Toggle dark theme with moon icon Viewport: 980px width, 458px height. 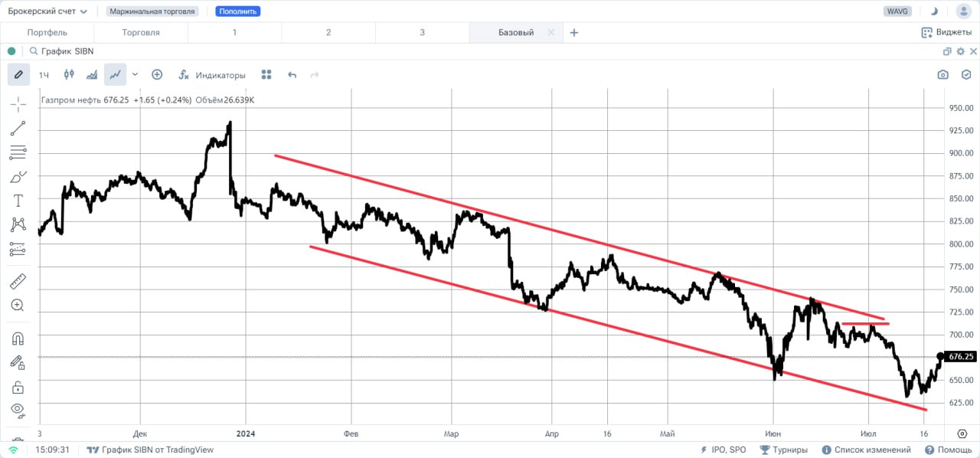point(934,11)
